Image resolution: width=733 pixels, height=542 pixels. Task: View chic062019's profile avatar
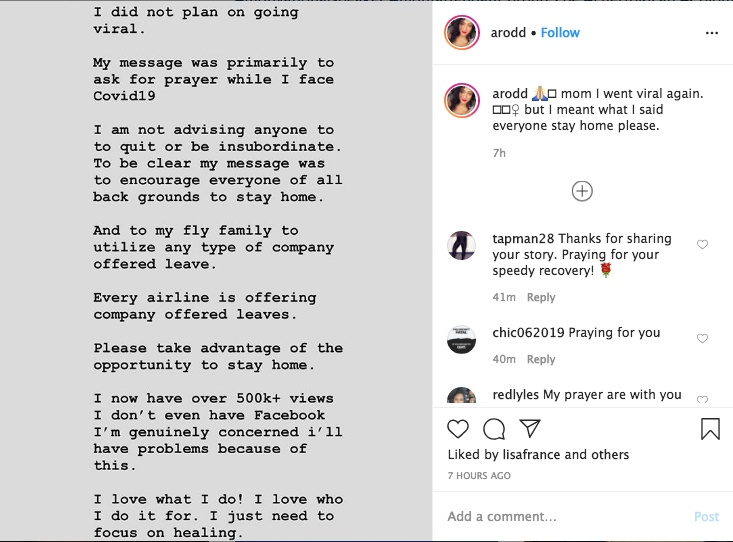tap(461, 339)
